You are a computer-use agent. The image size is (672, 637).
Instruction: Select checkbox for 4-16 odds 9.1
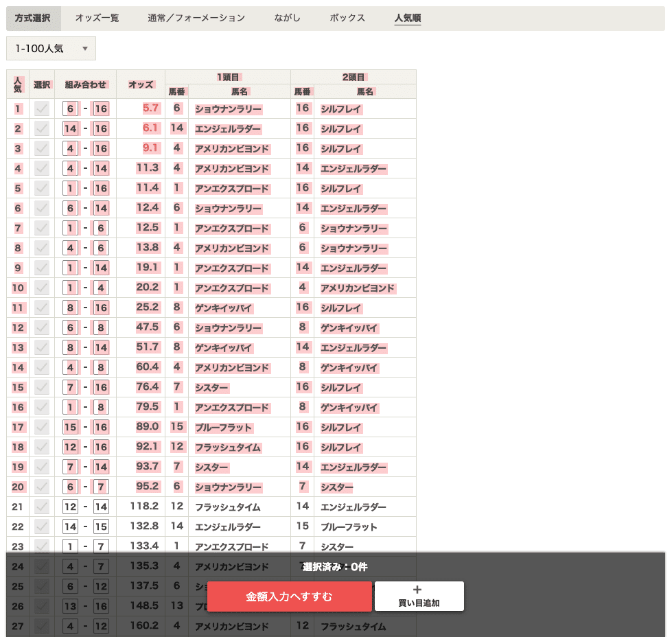42,148
